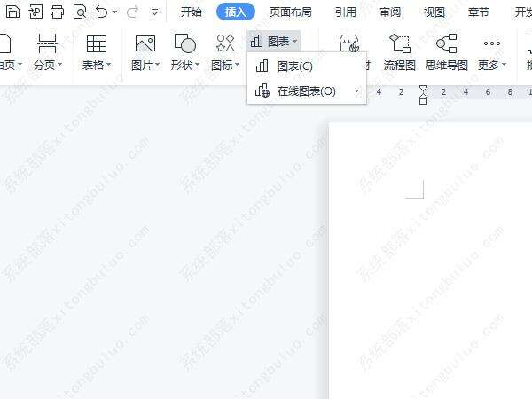The width and height of the screenshot is (532, 399).
Task: Switch to the 审阅 tab
Action: click(x=390, y=12)
